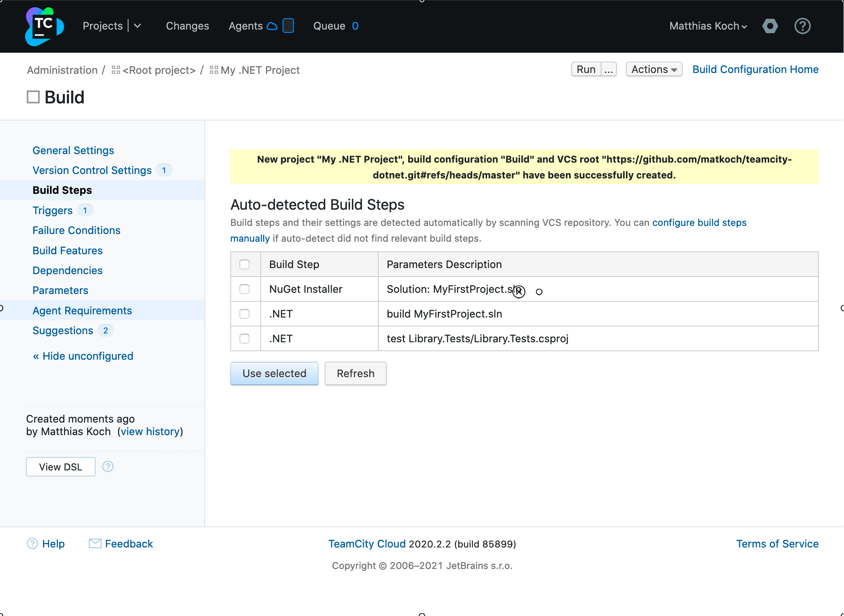844x616 pixels.
Task: Click the Root project grid icon in breadcrumb
Action: pyautogui.click(x=116, y=70)
